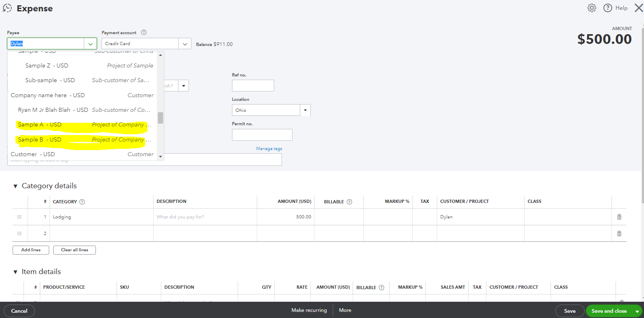The height and width of the screenshot is (318, 644).
Task: Delete line 1 with trash icon
Action: point(619,217)
